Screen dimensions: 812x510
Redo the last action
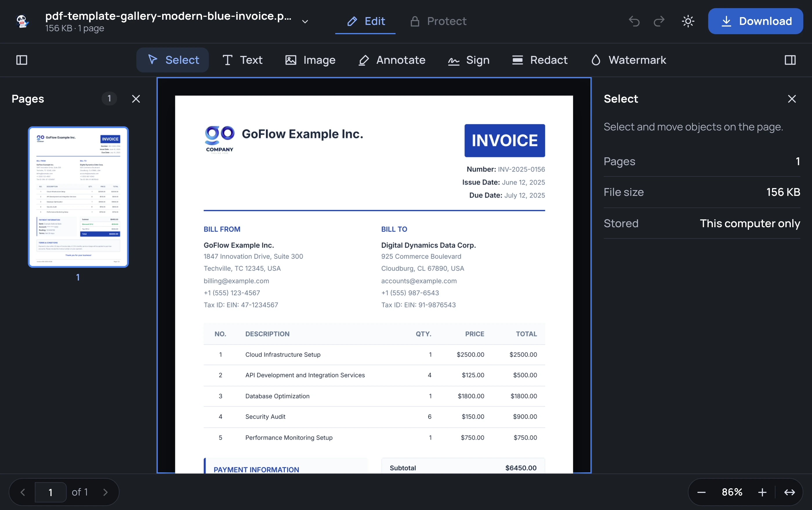coord(659,21)
